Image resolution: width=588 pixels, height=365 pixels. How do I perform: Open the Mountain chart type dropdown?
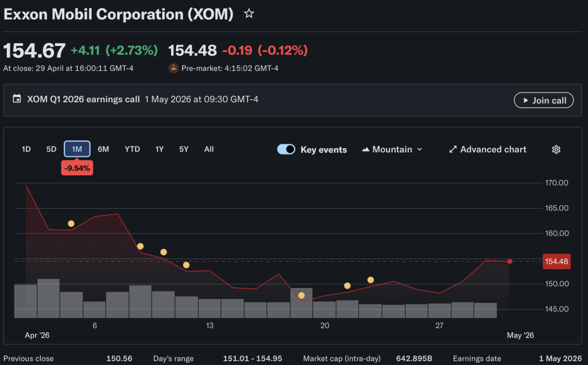coord(392,149)
